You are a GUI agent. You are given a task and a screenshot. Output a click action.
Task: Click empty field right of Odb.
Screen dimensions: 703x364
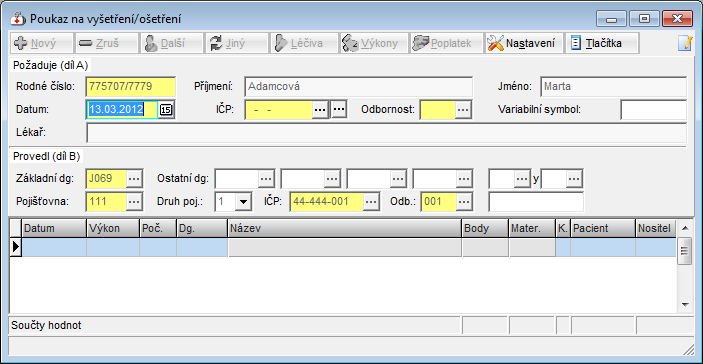pos(536,202)
